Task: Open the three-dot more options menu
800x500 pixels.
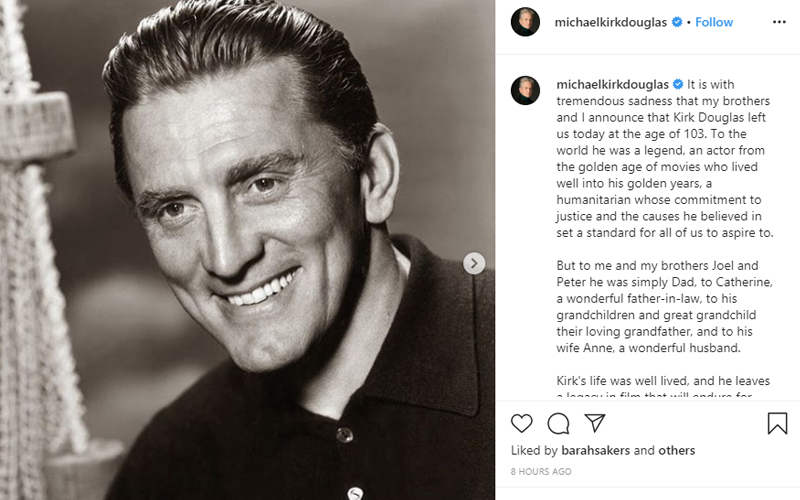Action: tap(778, 22)
